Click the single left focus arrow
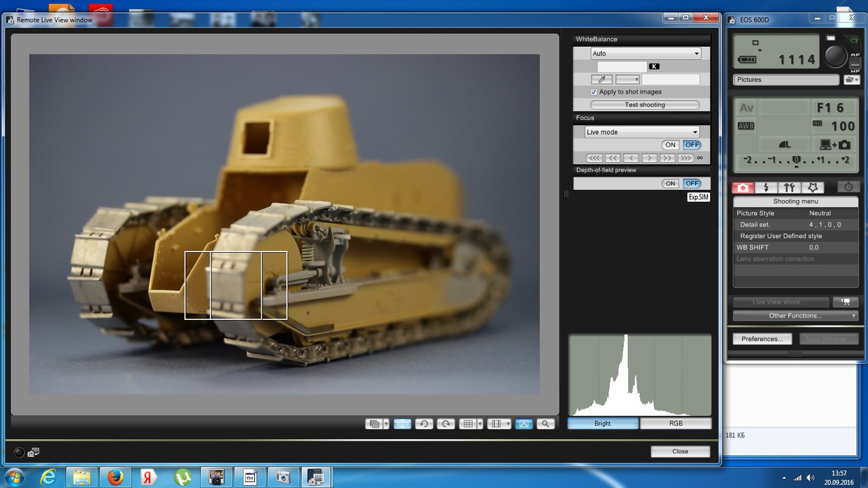868x488 pixels. click(631, 158)
